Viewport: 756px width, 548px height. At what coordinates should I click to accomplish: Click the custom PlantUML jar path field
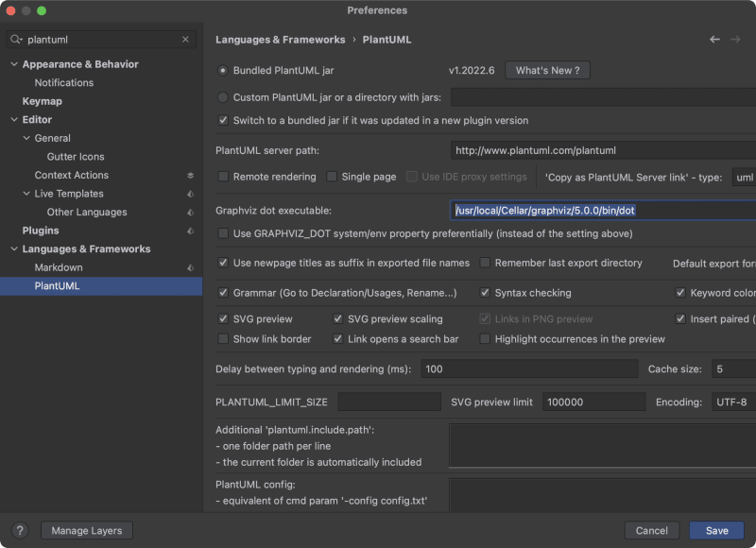(x=603, y=97)
